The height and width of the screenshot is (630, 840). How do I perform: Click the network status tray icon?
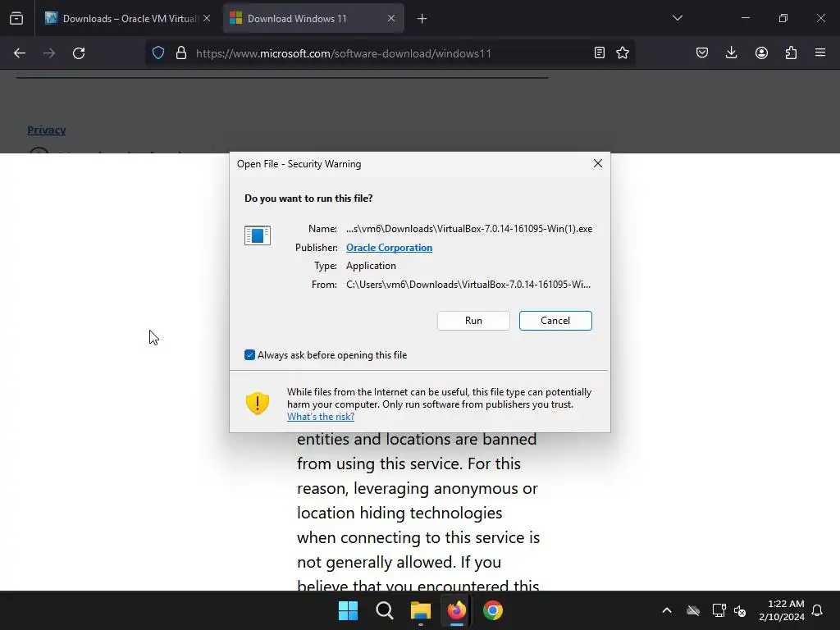point(719,610)
